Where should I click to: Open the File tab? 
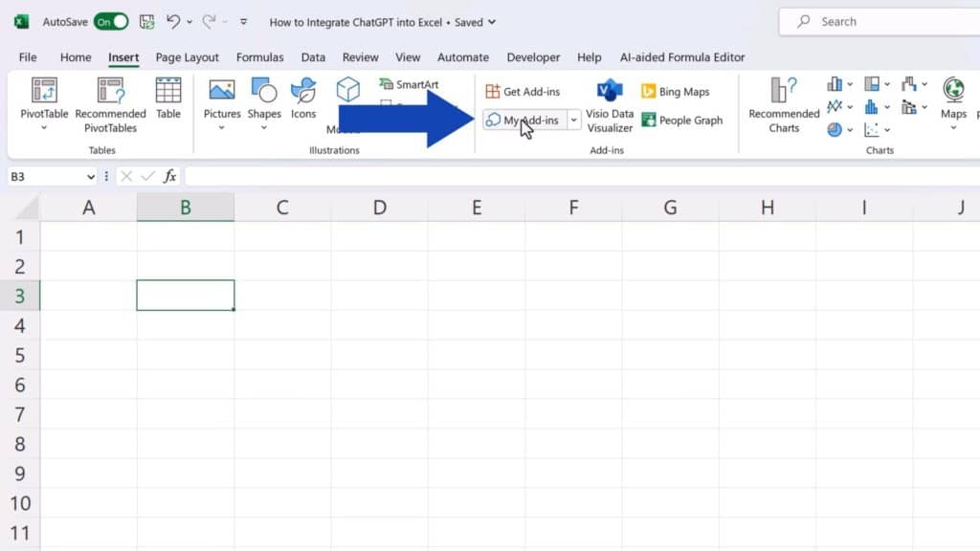(x=28, y=56)
